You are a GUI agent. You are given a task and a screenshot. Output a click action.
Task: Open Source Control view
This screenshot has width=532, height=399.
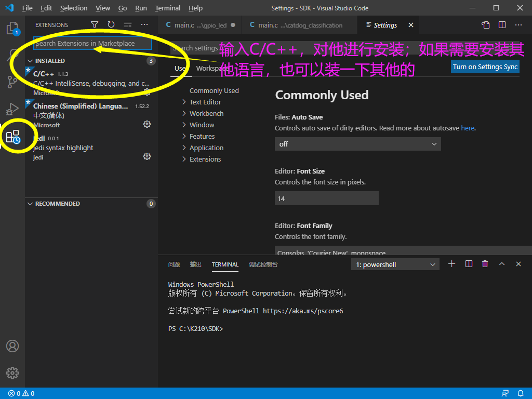12,82
